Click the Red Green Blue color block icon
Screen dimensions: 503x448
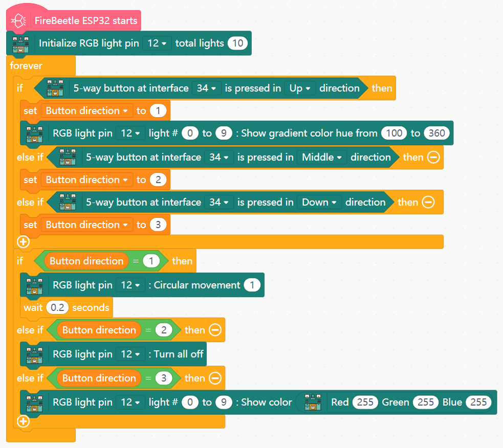(x=312, y=402)
